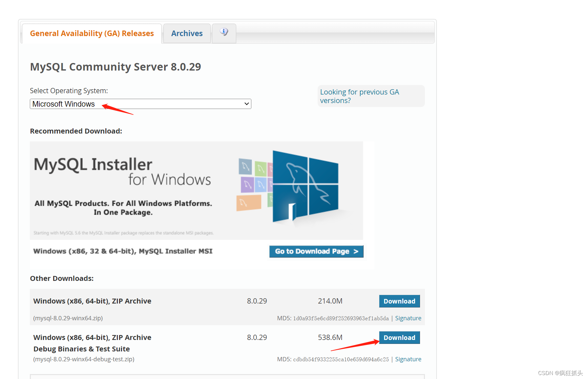Click the Recommended Download label
The height and width of the screenshot is (379, 588).
tap(76, 131)
